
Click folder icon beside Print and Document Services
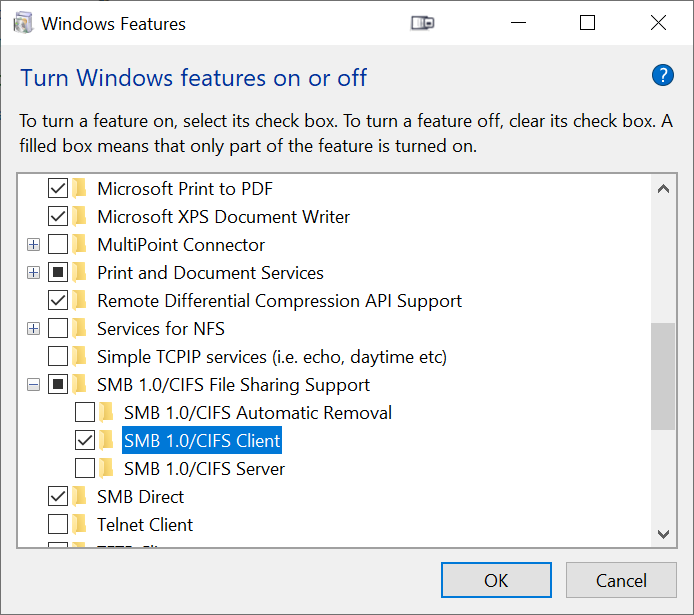pyautogui.click(x=80, y=272)
